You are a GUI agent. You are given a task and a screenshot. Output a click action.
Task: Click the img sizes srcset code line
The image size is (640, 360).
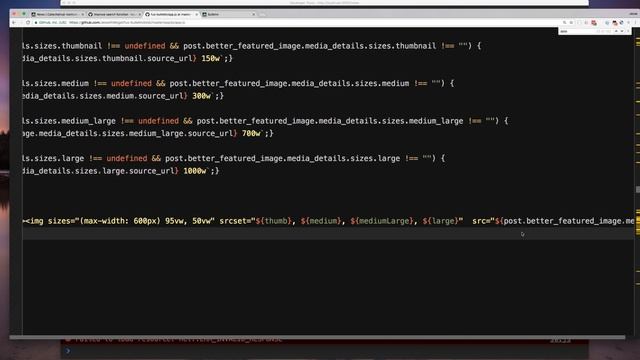point(328,221)
